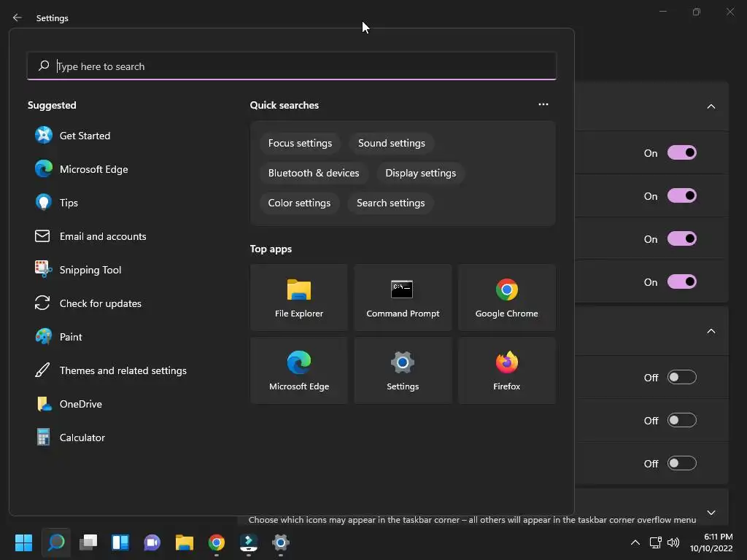Image resolution: width=747 pixels, height=560 pixels.
Task: Open Task View from taskbar
Action: (x=88, y=542)
